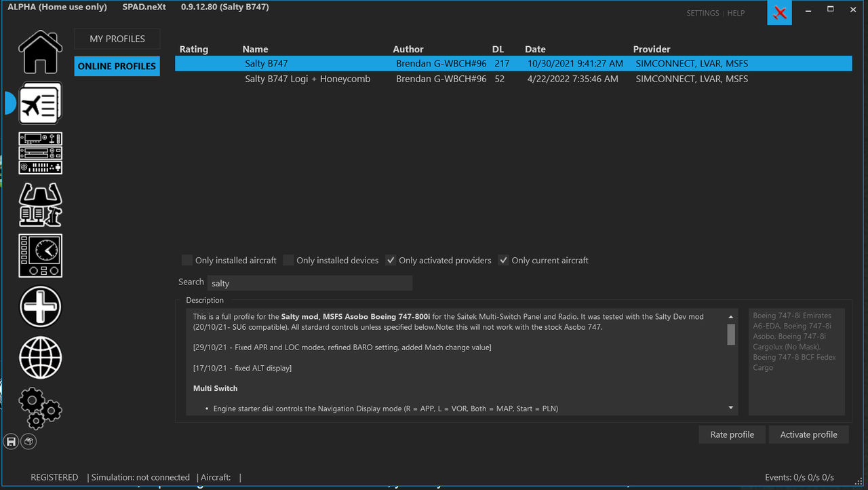Click the Boeing 747-8i aircraft list box

[x=797, y=362]
